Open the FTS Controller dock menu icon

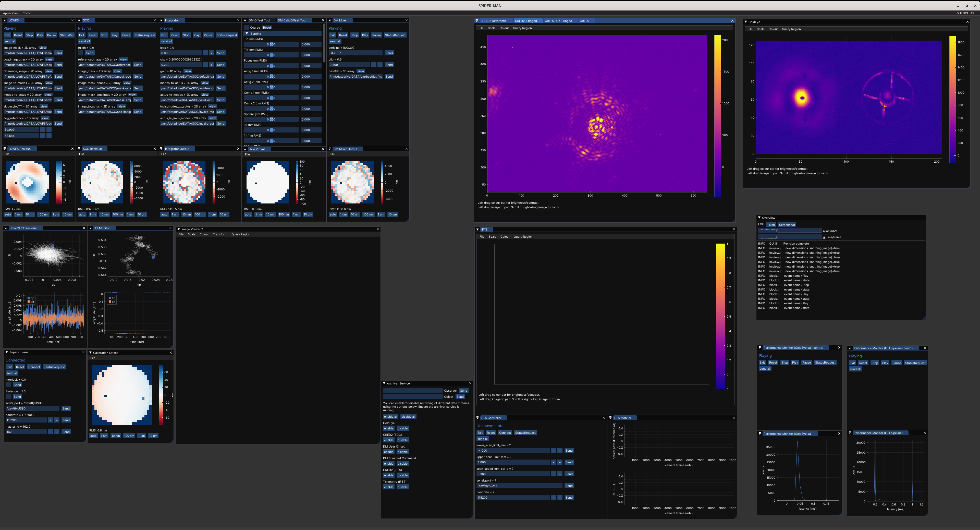(478, 418)
